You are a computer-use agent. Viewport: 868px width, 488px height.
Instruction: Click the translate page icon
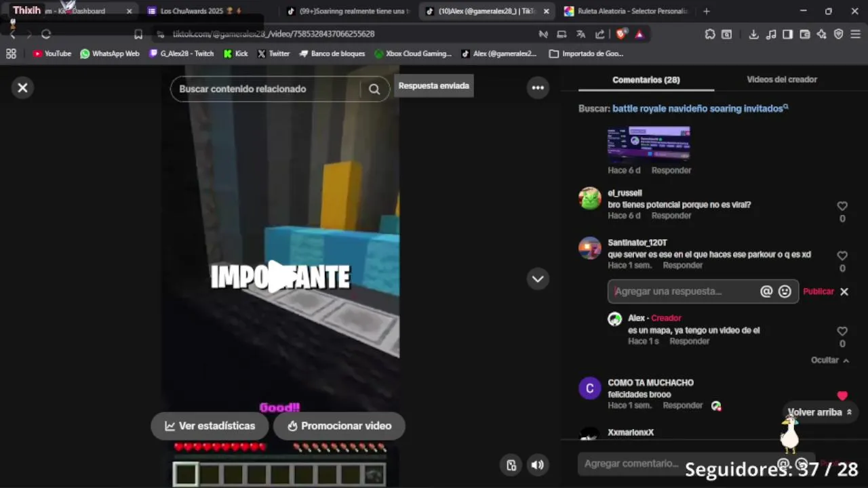(581, 34)
